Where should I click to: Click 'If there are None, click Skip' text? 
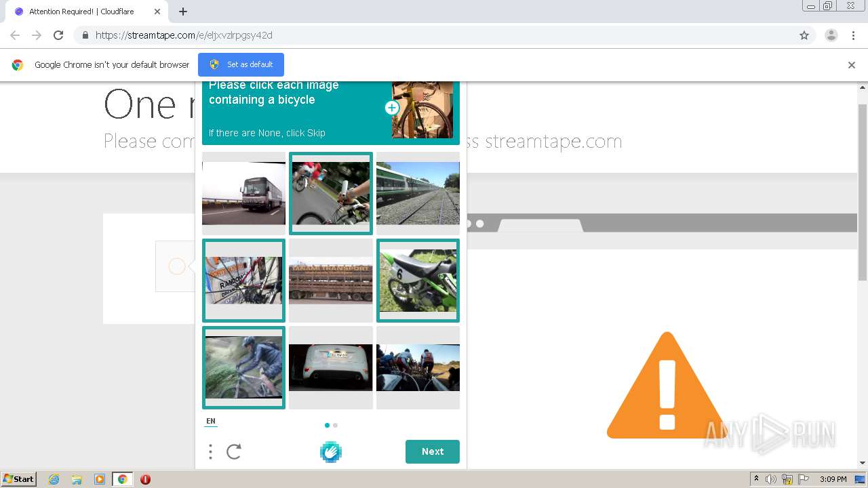[x=267, y=133]
